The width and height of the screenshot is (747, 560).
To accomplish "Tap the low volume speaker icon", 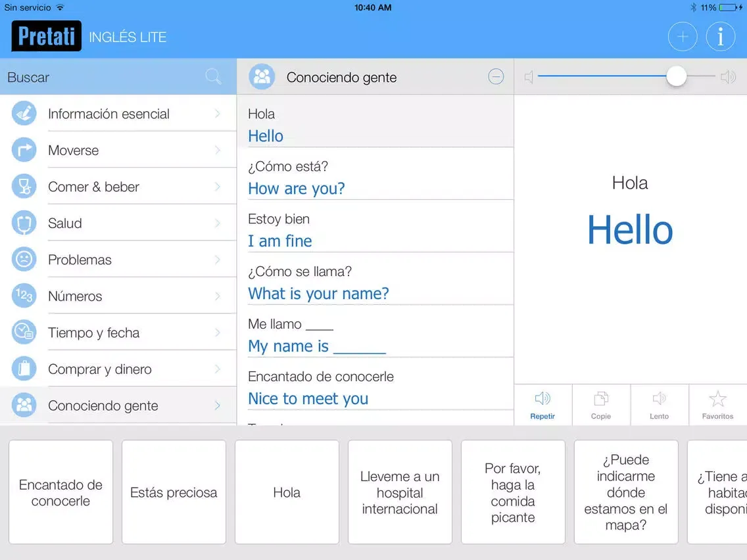I will coord(528,77).
